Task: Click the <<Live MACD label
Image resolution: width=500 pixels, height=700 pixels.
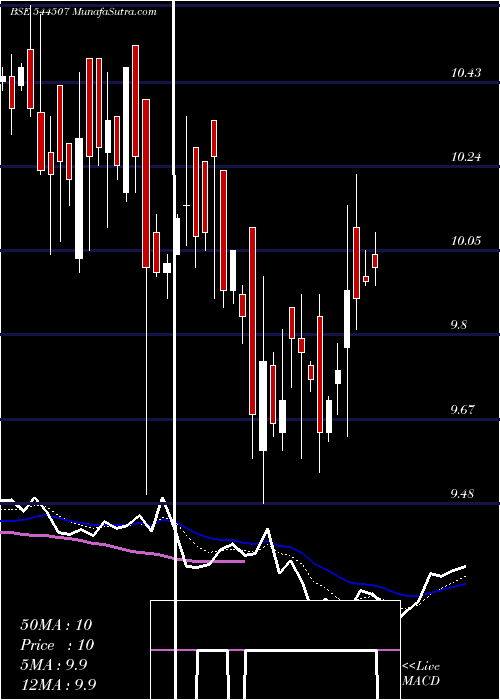Action: pos(421,673)
